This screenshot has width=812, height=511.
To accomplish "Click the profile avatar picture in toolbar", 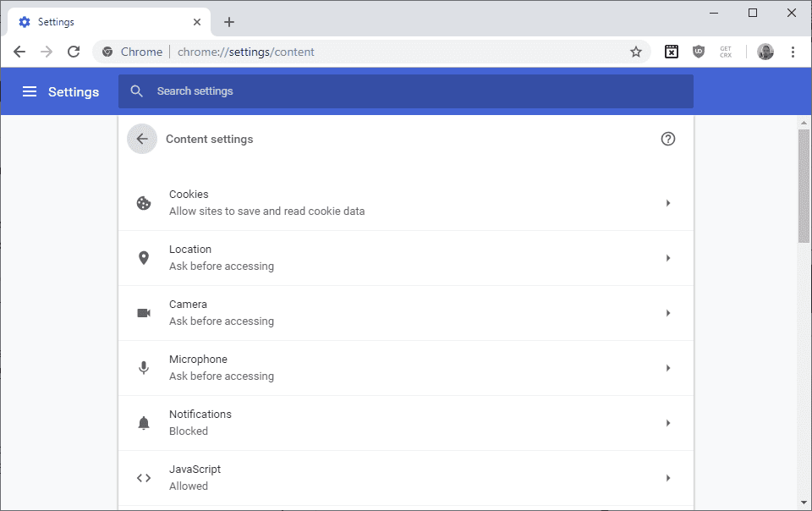I will [x=765, y=52].
